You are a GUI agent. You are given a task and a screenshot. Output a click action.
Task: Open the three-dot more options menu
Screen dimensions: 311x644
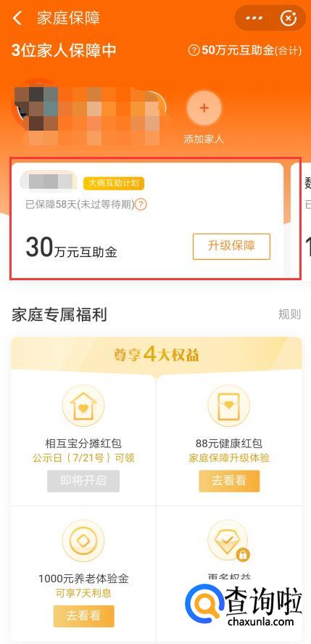click(x=254, y=18)
